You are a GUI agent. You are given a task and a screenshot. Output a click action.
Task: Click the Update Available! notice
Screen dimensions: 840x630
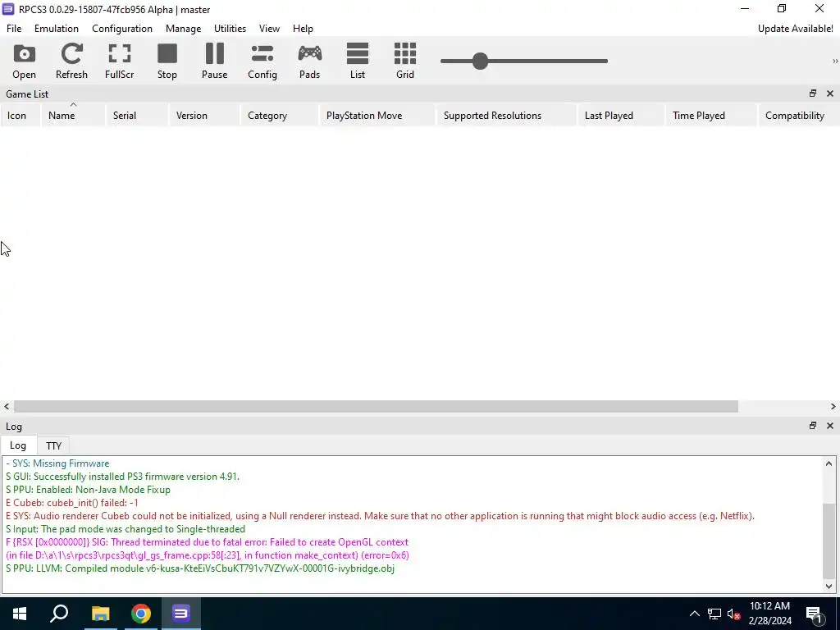tap(795, 29)
